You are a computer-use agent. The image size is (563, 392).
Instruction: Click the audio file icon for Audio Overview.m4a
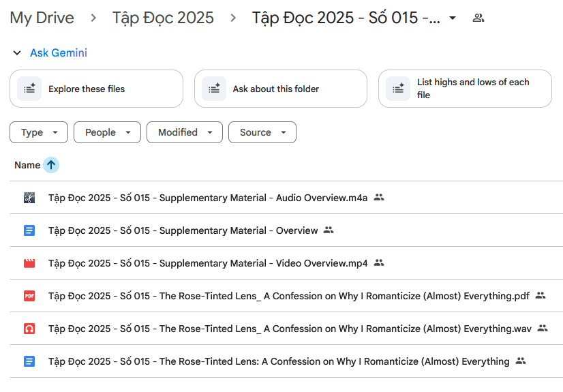click(29, 198)
